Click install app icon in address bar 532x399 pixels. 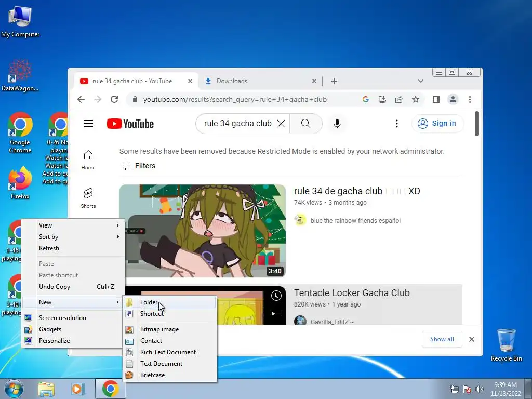(382, 99)
